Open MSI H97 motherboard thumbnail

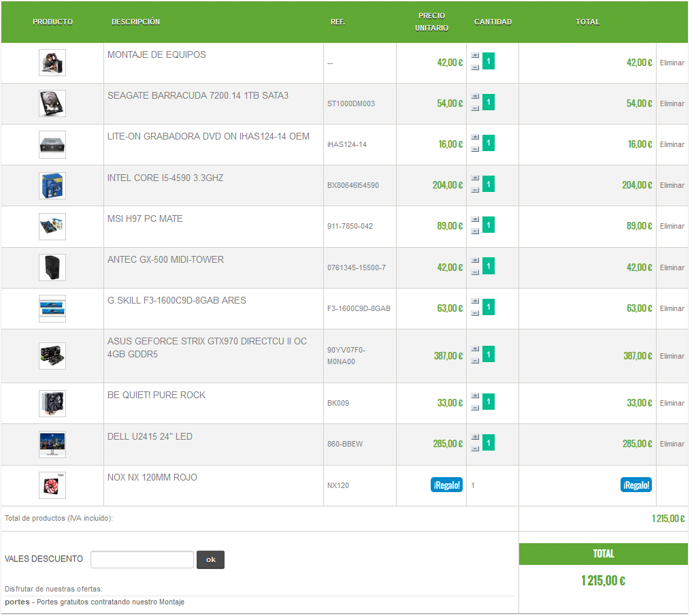[x=52, y=227]
